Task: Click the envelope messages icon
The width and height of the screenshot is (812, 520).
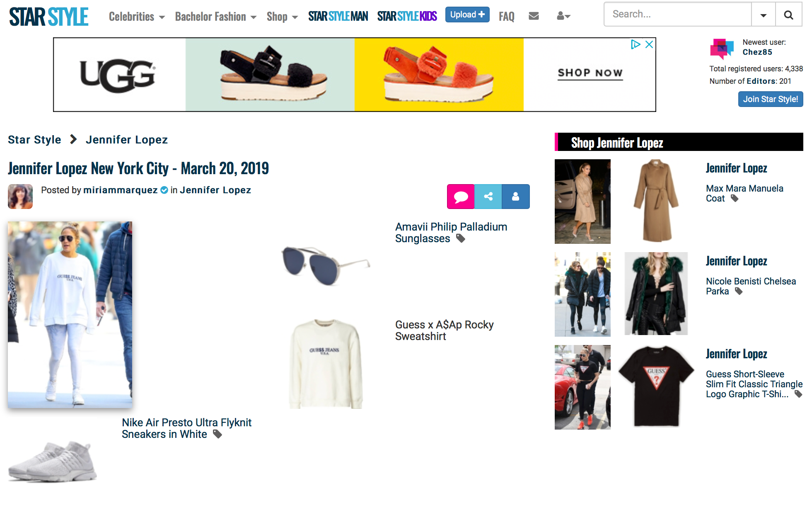Action: point(534,16)
